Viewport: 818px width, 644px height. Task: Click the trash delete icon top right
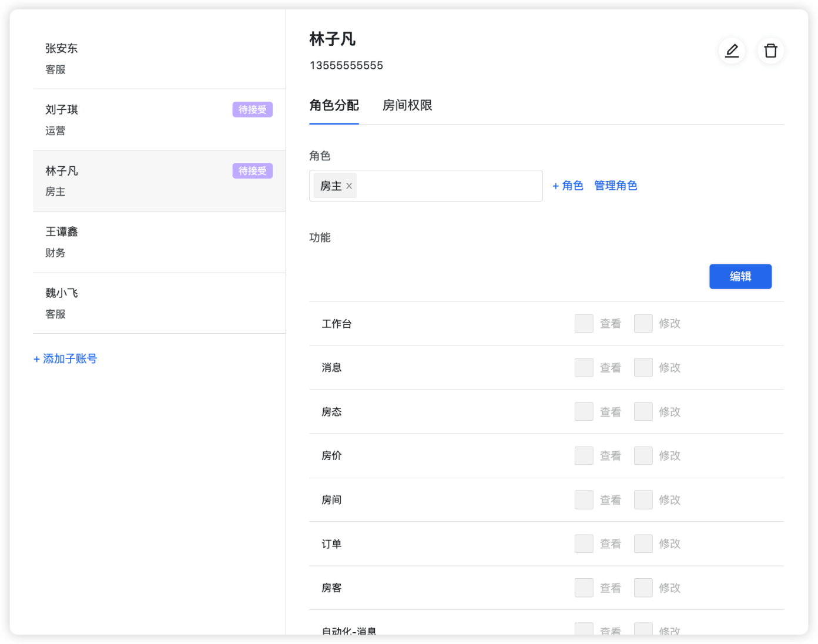(770, 51)
